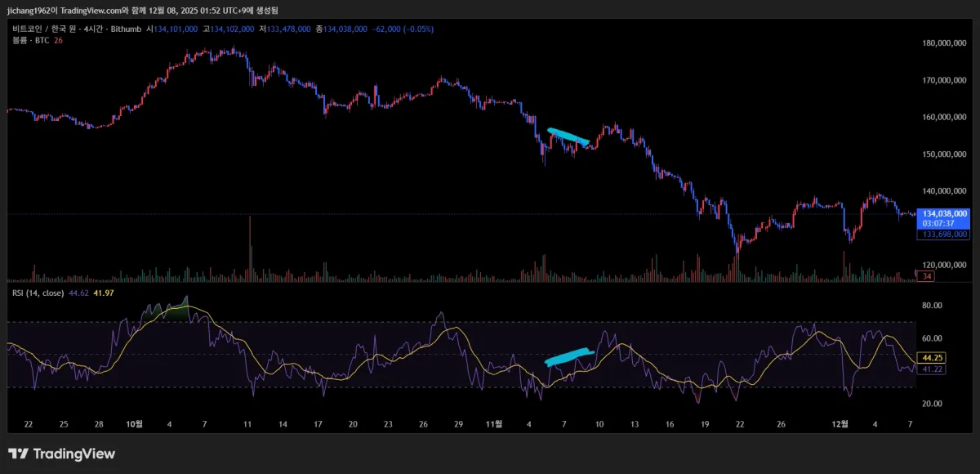This screenshot has height=474, width=980.
Task: Click the 180,000,000 price scale label
Action: (943, 43)
